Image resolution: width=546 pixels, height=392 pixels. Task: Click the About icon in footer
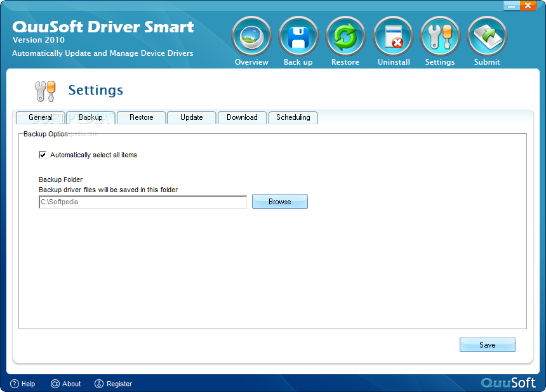click(x=55, y=384)
